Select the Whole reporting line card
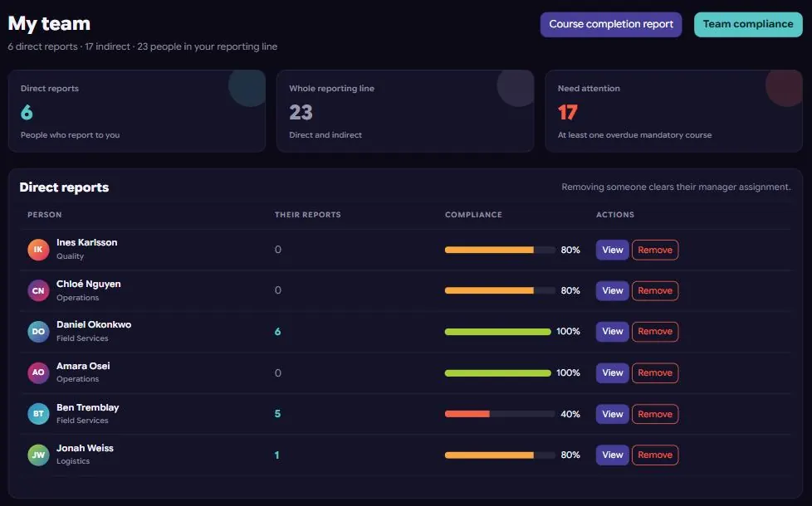This screenshot has width=812, height=506. 405,111
